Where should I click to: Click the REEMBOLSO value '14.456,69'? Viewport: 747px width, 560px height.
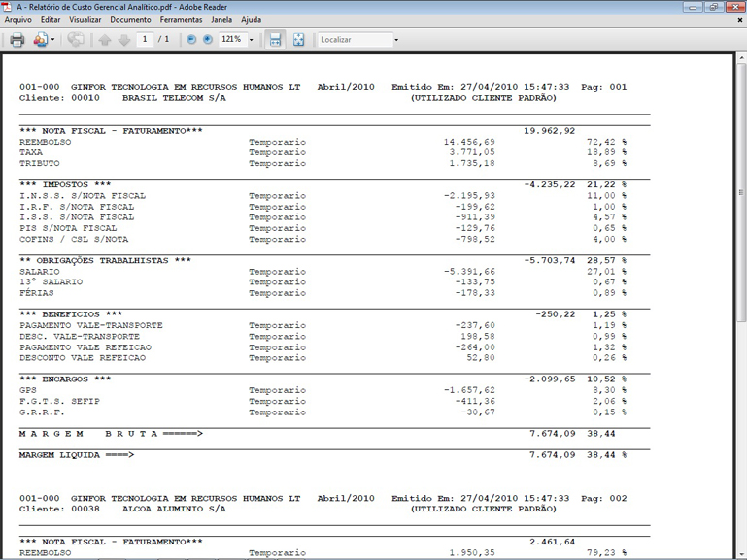pos(469,142)
